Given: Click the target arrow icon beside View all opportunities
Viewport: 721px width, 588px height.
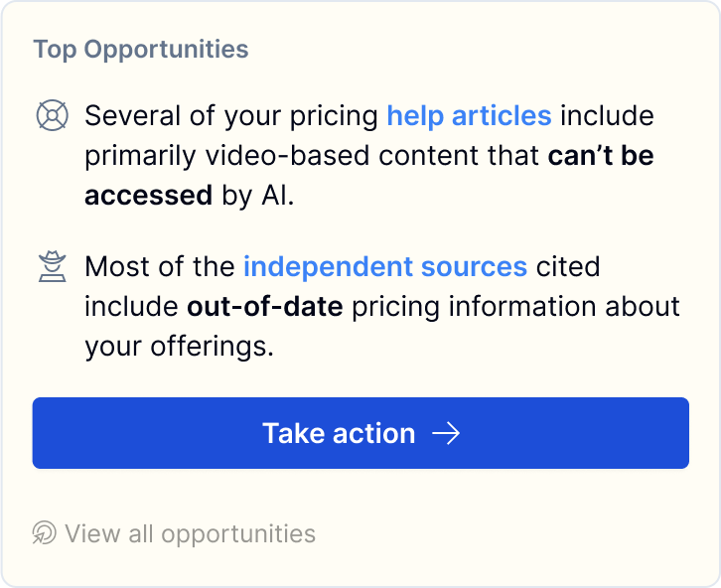Looking at the screenshot, I should point(44,533).
